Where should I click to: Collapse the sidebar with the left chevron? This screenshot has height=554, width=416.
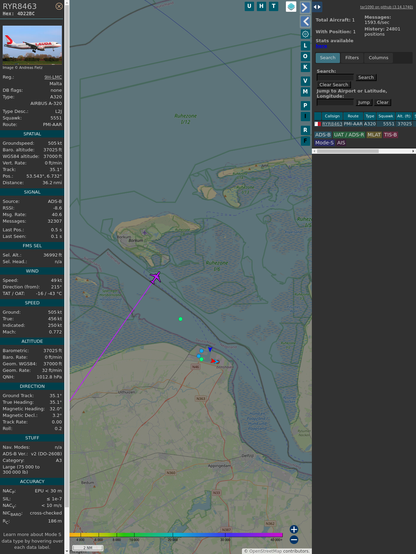[305, 22]
